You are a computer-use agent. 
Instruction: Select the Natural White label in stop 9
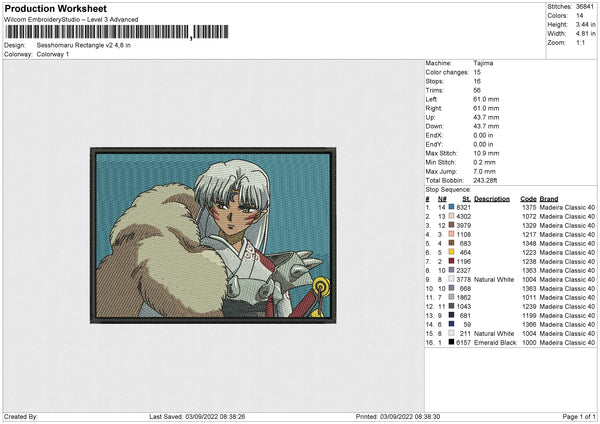click(494, 279)
